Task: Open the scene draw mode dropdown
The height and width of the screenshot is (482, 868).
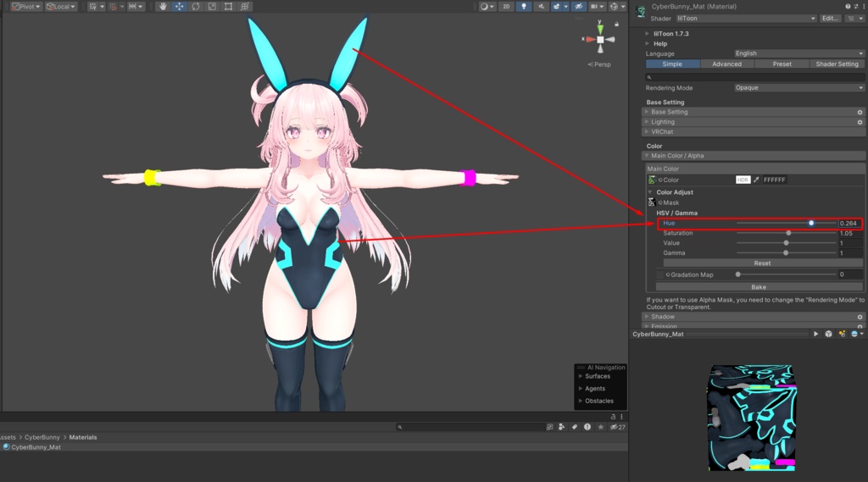Action: click(487, 7)
